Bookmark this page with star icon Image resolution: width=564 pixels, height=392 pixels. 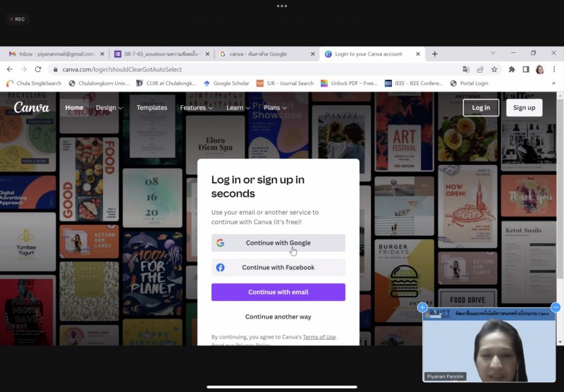[x=494, y=69]
